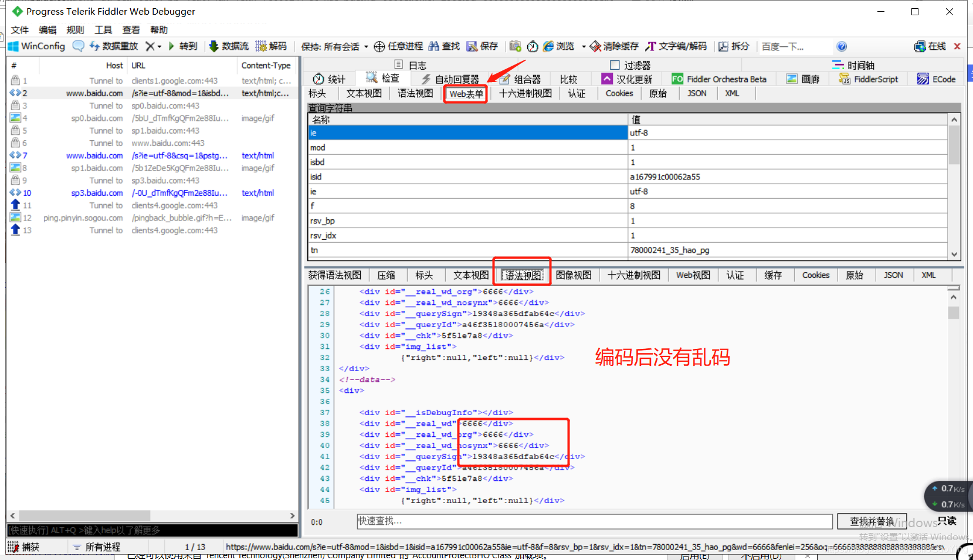Open the 保持: 所有会话 dropdown

coord(334,46)
